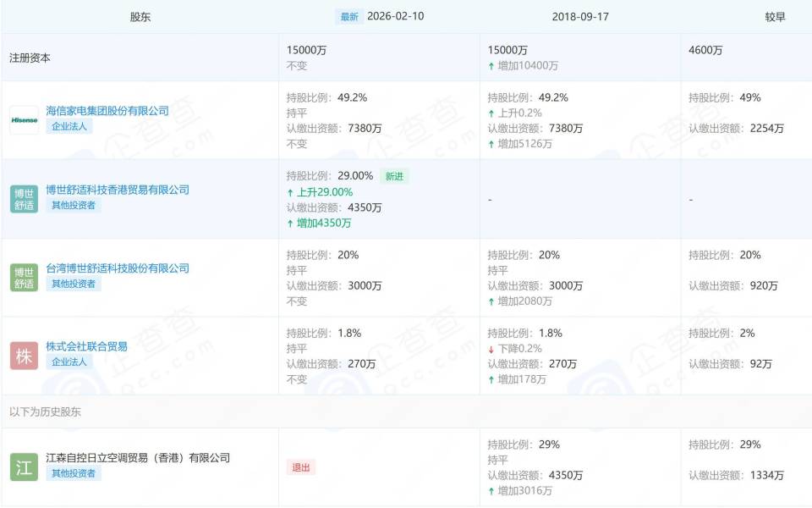This screenshot has height=508, width=812.
Task: Click the 上升0.2% text for 海信家电
Action: coord(515,113)
